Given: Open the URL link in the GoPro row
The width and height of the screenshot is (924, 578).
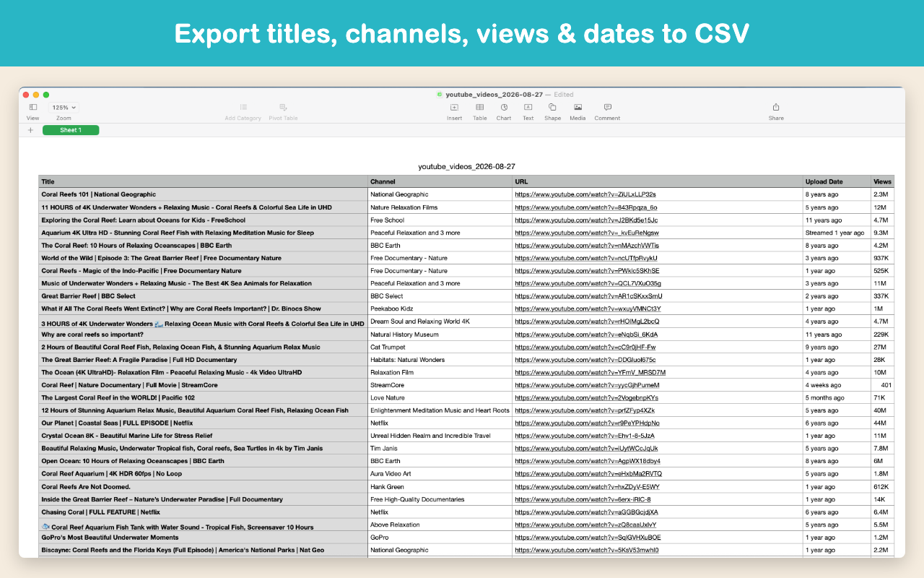Looking at the screenshot, I should click(x=588, y=538).
